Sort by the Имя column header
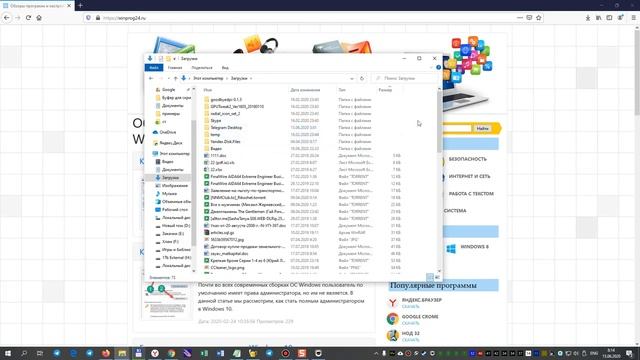 (208, 90)
